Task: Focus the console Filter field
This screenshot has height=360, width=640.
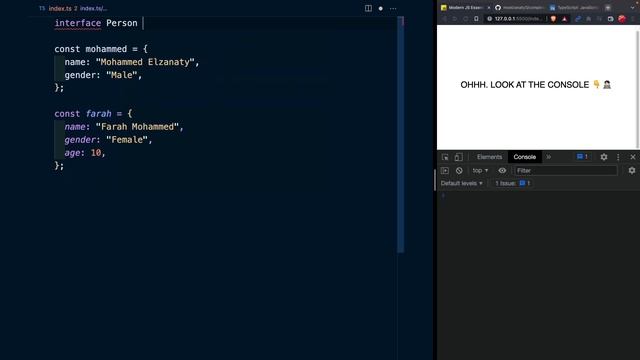Action: coord(566,171)
